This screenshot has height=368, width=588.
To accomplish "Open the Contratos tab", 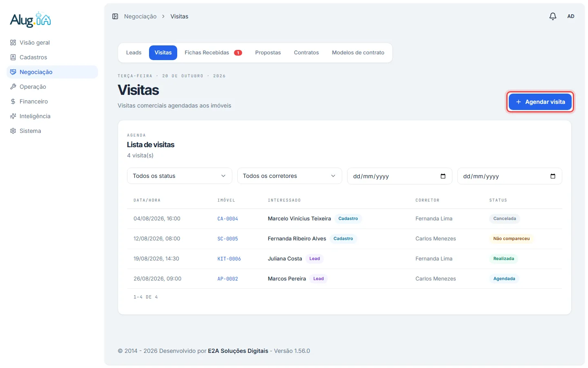I will 306,53.
